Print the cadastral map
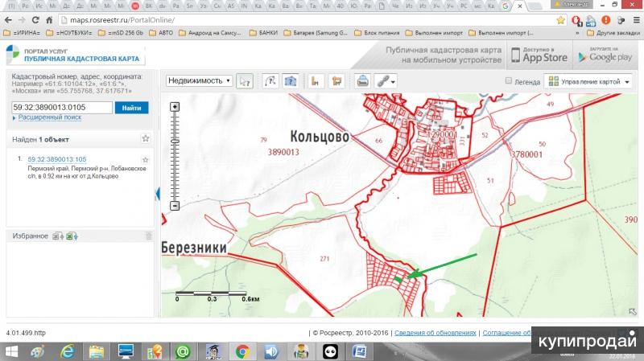This screenshot has height=361, width=644. (363, 81)
